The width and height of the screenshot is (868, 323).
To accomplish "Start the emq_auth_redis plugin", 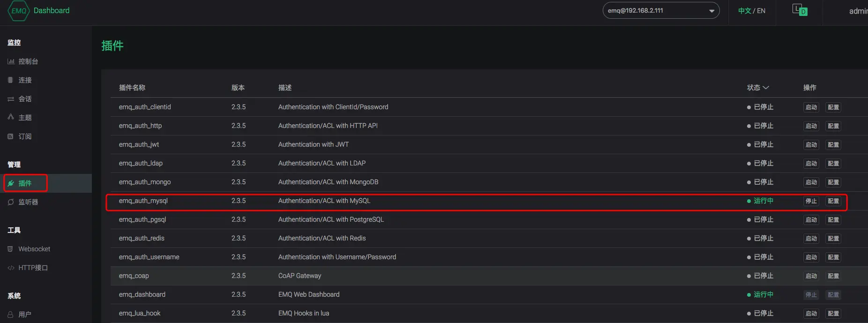I will tap(811, 239).
